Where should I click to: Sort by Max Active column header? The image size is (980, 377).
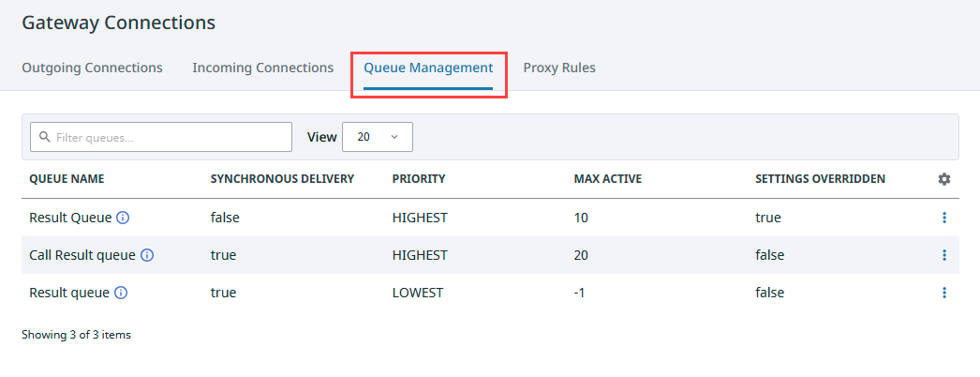[608, 179]
